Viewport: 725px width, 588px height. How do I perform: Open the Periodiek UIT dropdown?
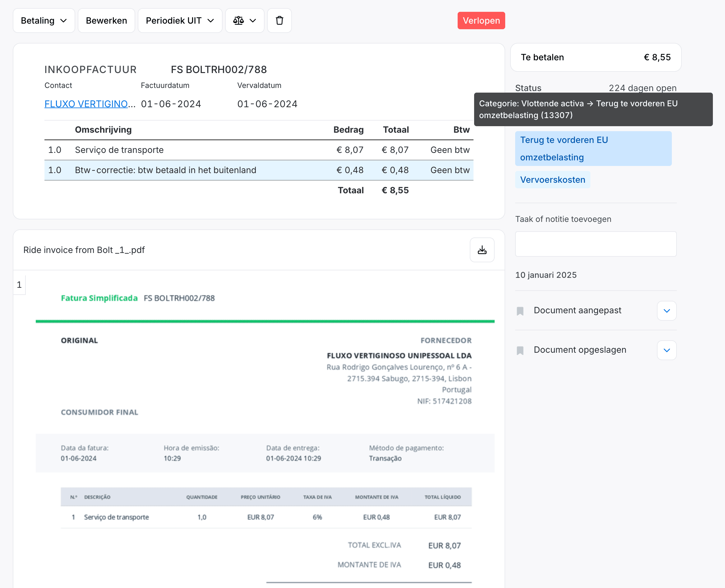point(180,21)
